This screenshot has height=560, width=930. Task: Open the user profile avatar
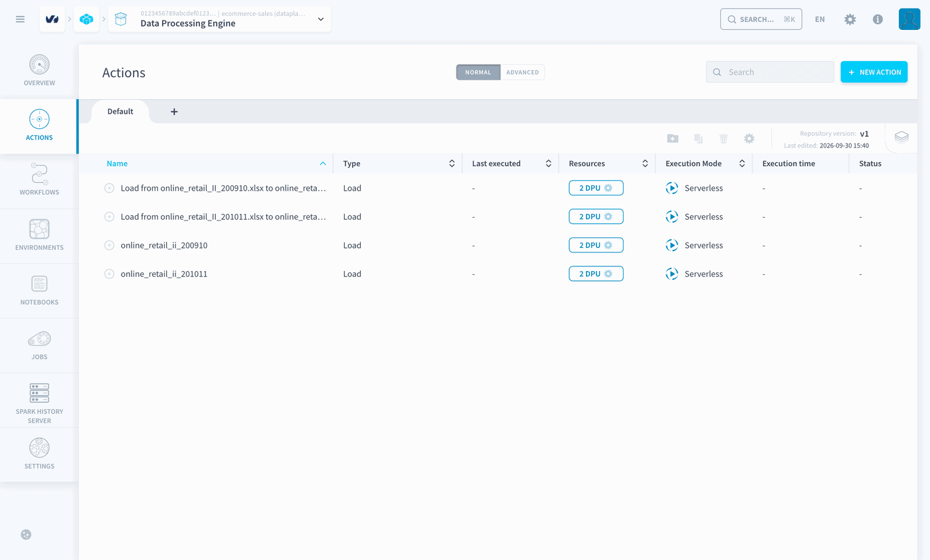click(x=909, y=19)
